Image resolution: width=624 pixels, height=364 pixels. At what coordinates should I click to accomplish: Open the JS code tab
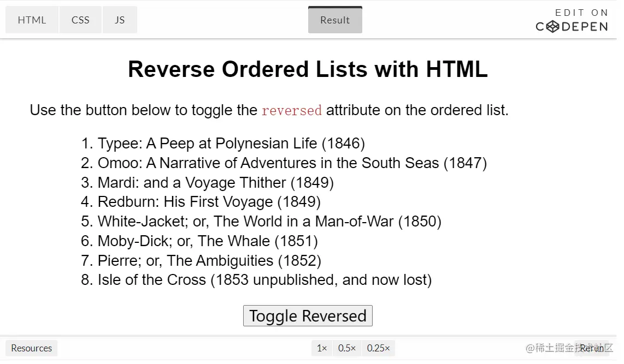point(120,20)
